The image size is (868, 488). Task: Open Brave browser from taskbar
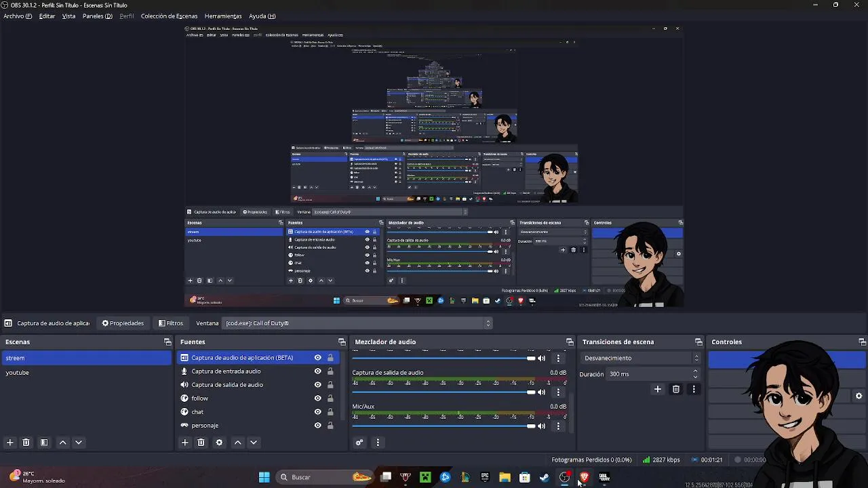[584, 477]
